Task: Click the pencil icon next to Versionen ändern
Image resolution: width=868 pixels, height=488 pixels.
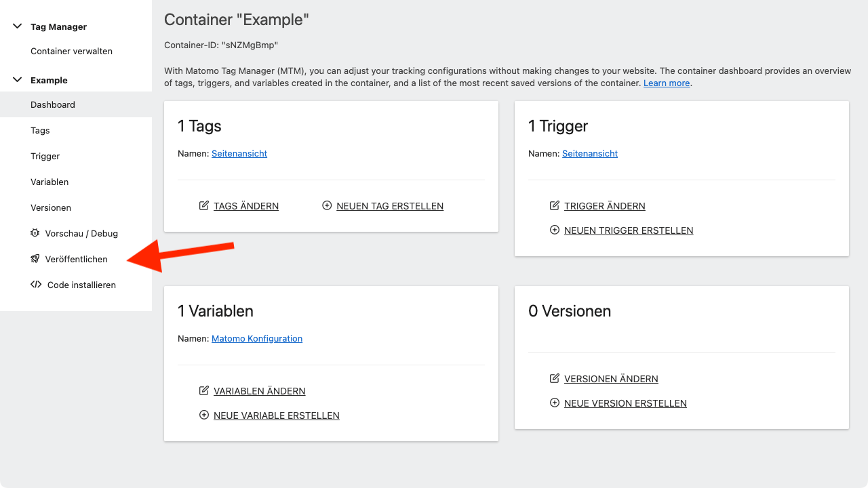Action: 555,378
